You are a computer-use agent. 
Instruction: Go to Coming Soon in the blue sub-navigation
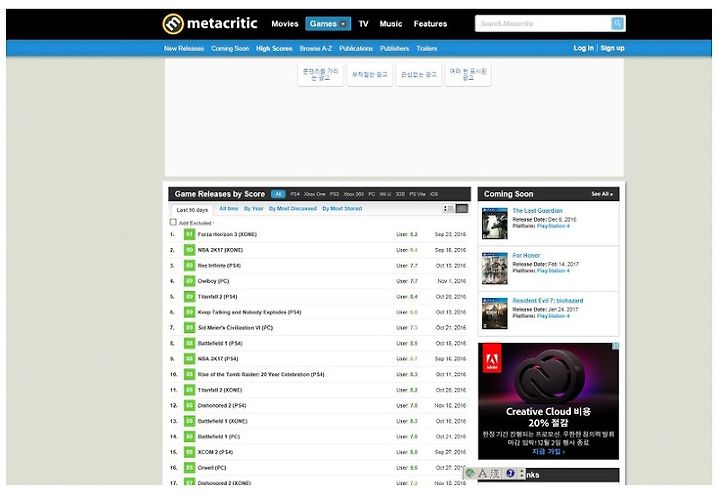[x=230, y=48]
